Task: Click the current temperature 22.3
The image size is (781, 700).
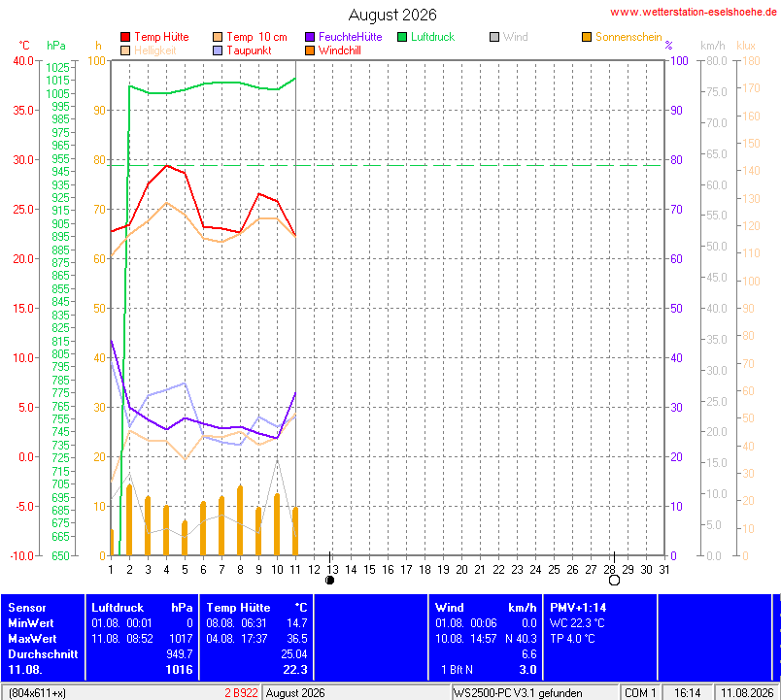Action: [295, 670]
